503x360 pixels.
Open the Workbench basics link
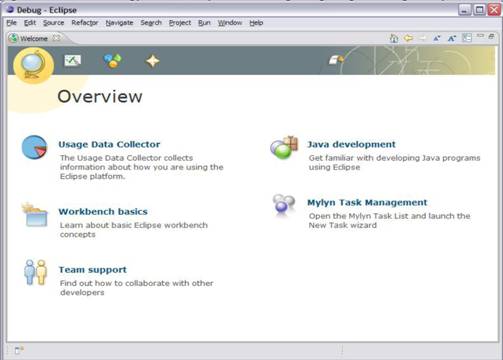click(x=103, y=211)
